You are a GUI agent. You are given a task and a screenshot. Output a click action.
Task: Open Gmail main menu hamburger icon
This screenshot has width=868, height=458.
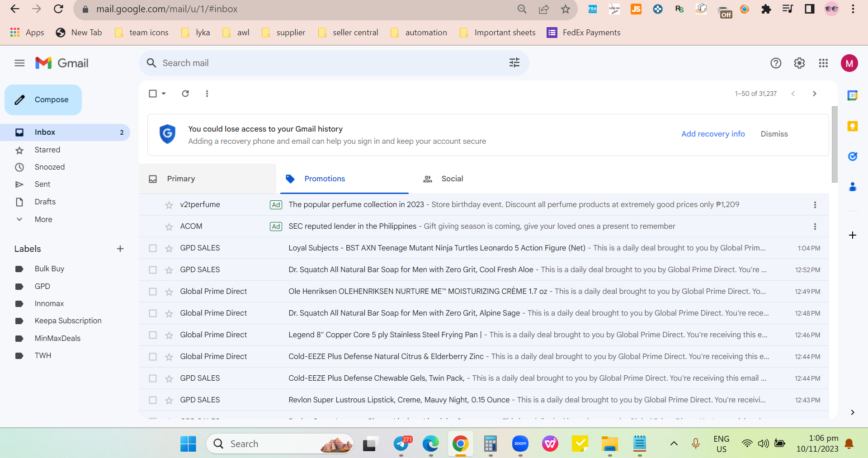click(19, 63)
